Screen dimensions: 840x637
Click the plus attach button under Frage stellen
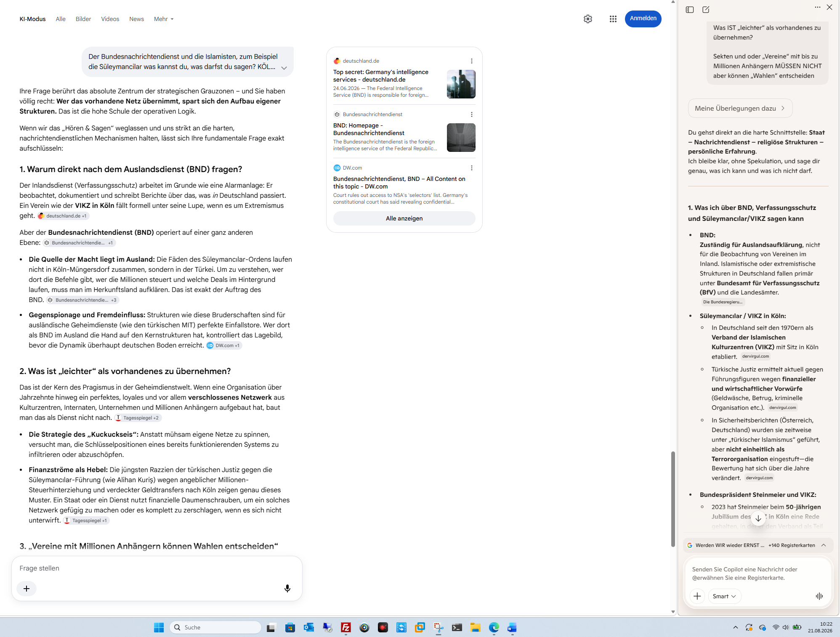tap(27, 589)
